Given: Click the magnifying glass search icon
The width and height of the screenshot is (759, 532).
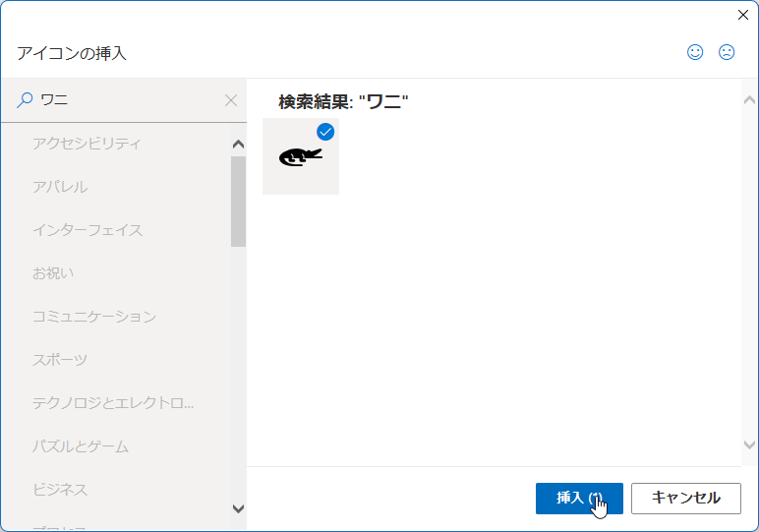Looking at the screenshot, I should point(25,100).
